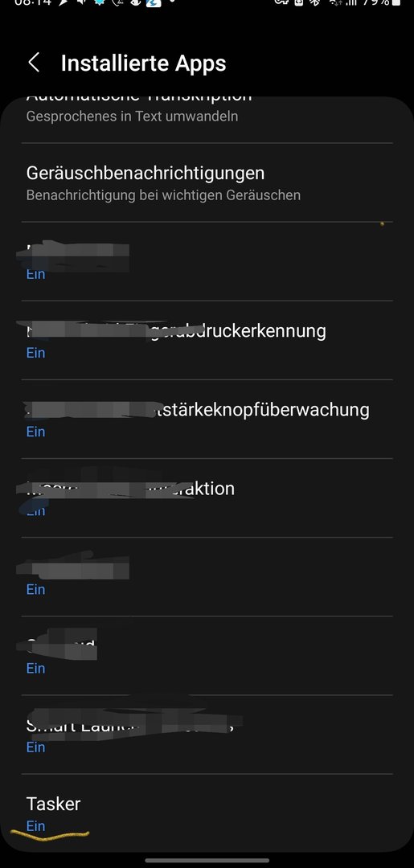414x868 pixels.
Task: Tap the Installierte Apps header title
Action: (143, 63)
